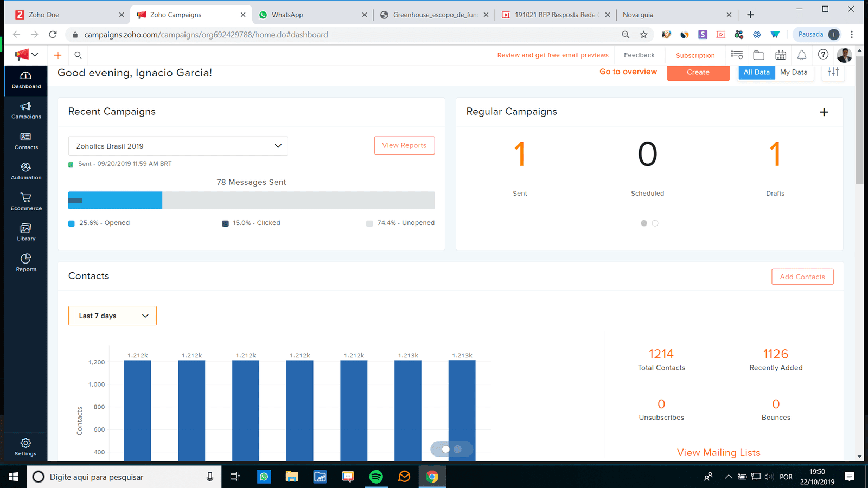
Task: Switch to the WhatsApp browser tab
Action: 313,15
